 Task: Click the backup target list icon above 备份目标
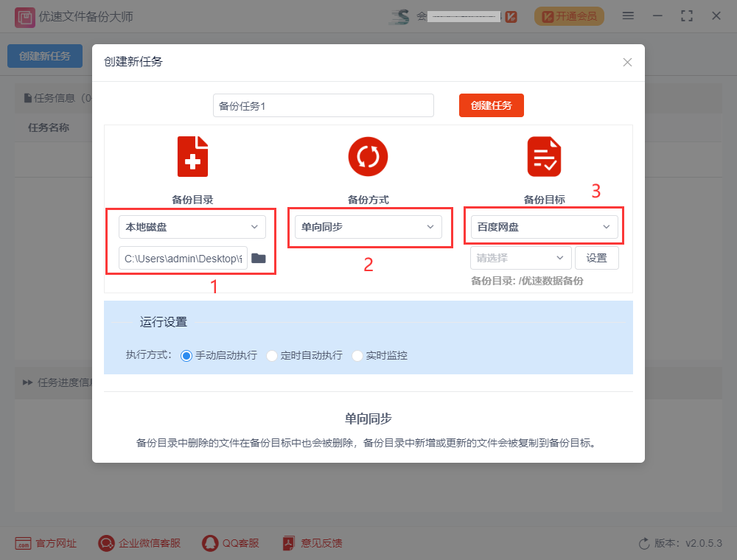pyautogui.click(x=544, y=156)
